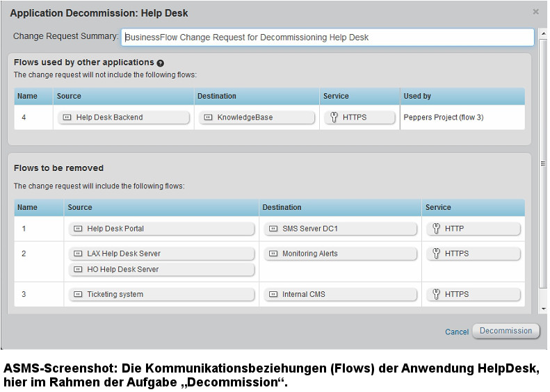550x392 pixels.
Task: Cancel the decommission dialog
Action: [457, 332]
